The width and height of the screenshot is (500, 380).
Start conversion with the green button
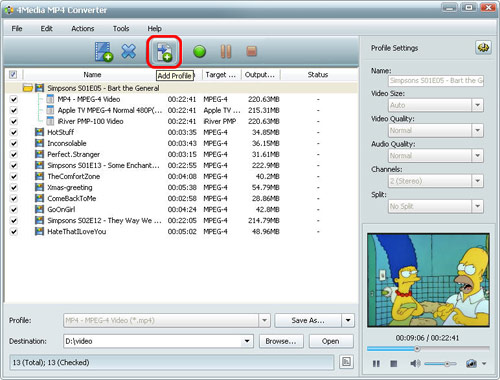199,52
